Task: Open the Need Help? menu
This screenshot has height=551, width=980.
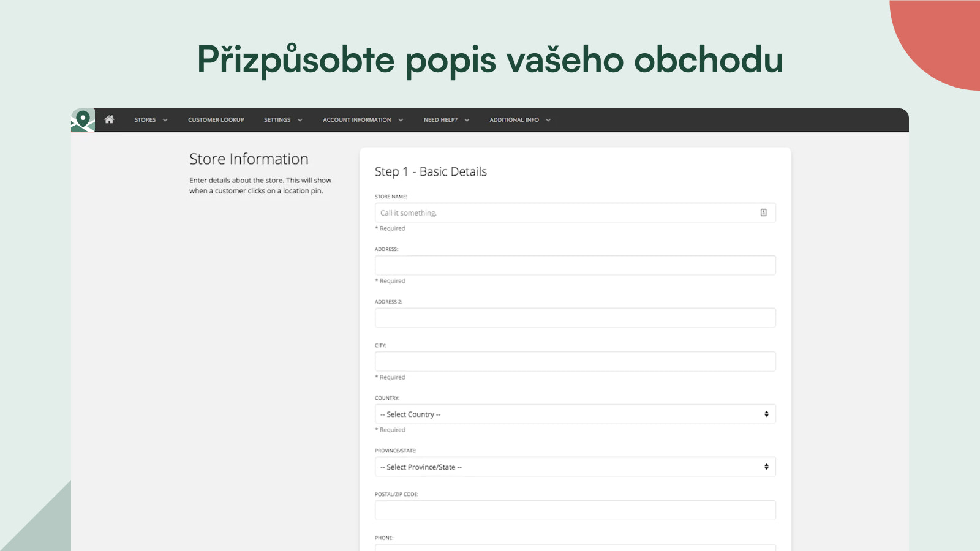Action: [440, 120]
